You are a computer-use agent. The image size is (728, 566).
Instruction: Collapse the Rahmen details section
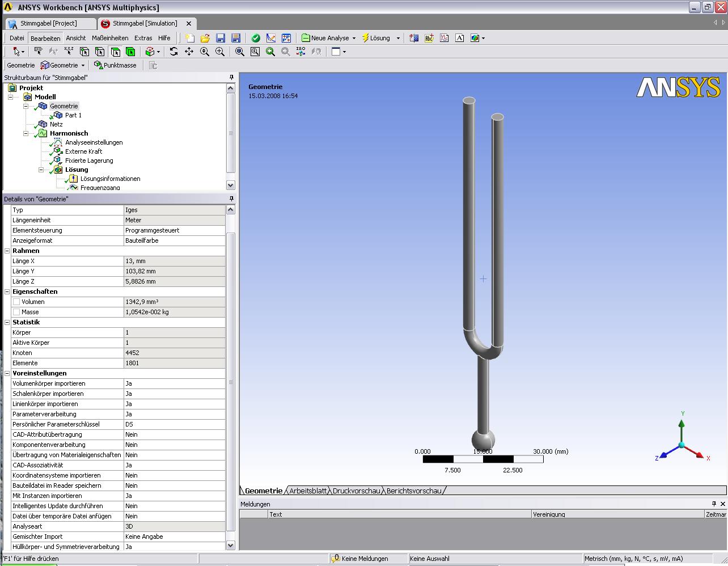[x=7, y=251]
